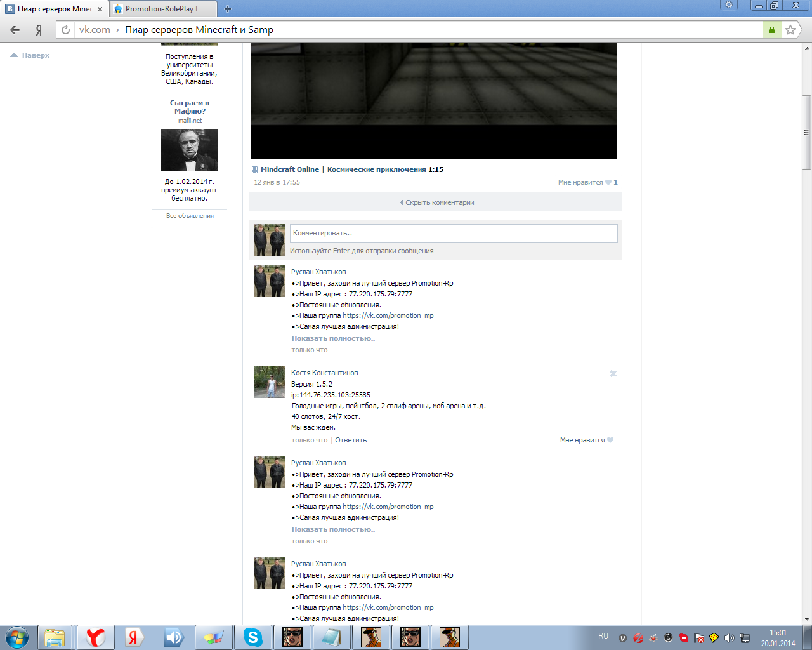
Task: Open the Яндекс Я taskbar shortcut
Action: 134,637
